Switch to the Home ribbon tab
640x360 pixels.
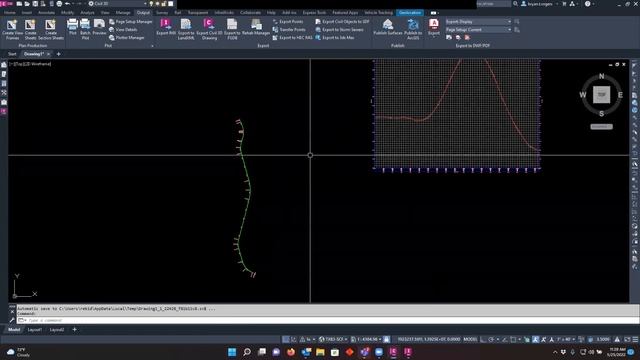point(9,13)
